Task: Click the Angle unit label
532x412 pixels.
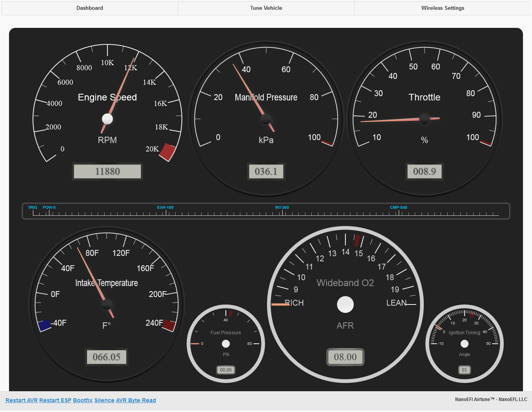Action: pyautogui.click(x=465, y=354)
